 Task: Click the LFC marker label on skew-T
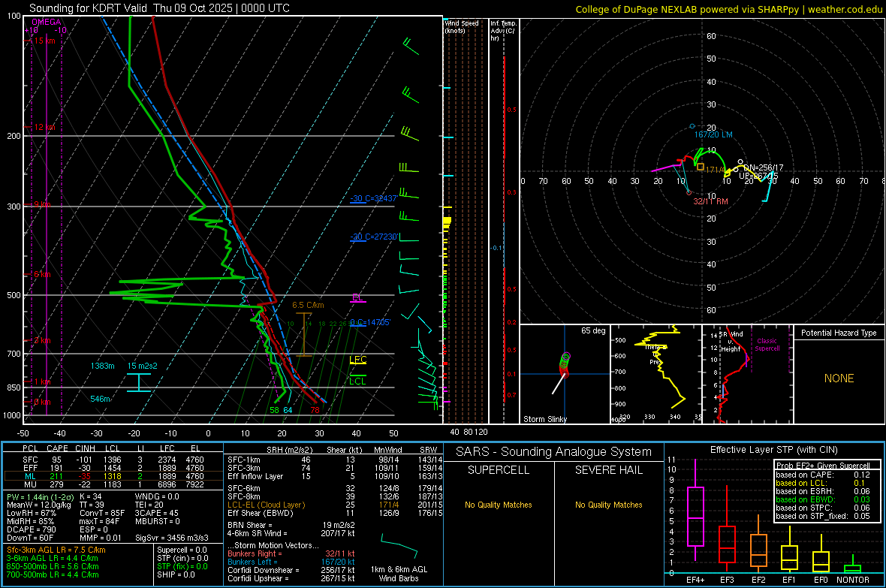click(357, 360)
